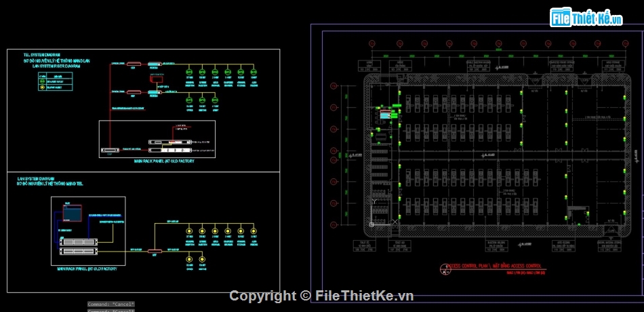The image size is (644, 312).
Task: Click the FileThietKe.vn logo
Action: [x=587, y=18]
